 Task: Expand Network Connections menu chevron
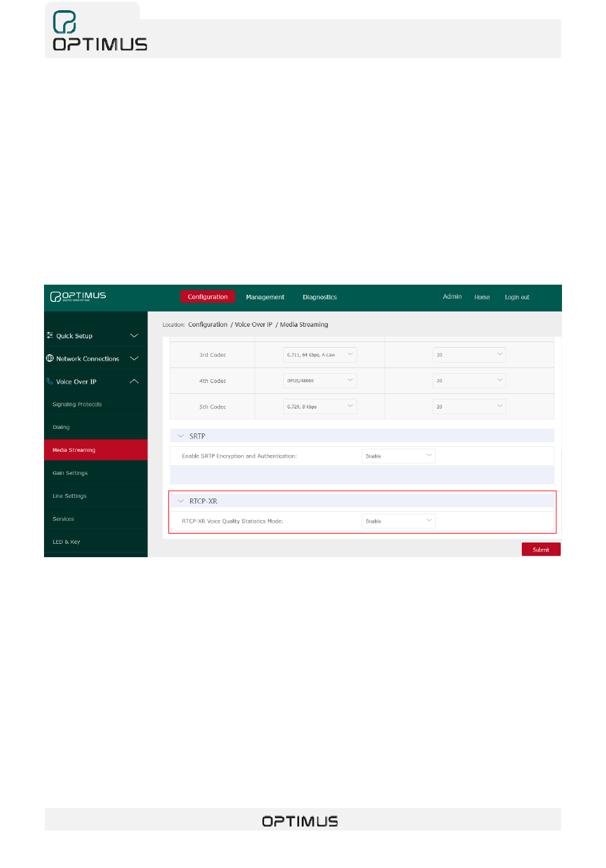click(x=134, y=359)
